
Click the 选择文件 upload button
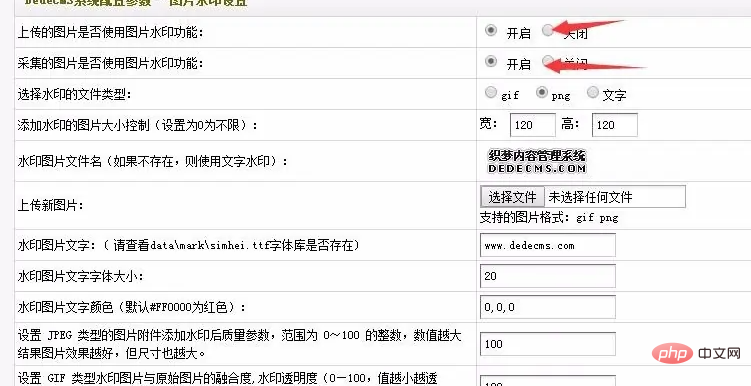pyautogui.click(x=512, y=197)
